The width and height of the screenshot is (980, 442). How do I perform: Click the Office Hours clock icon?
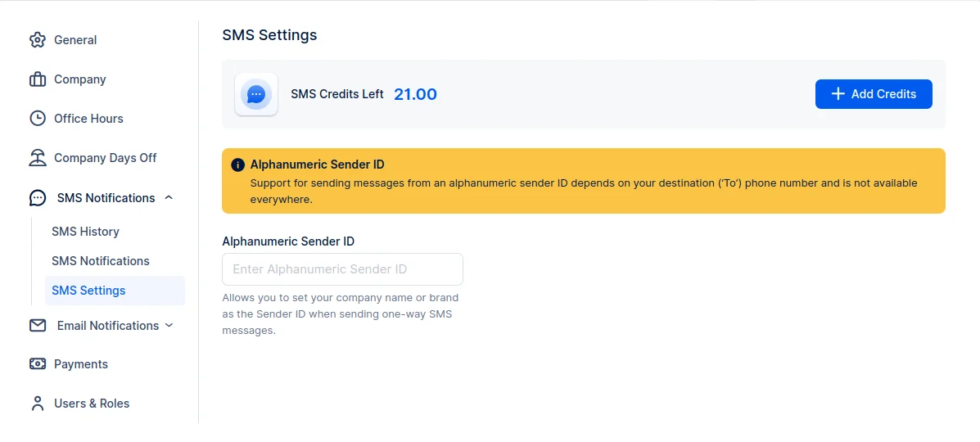(x=38, y=119)
